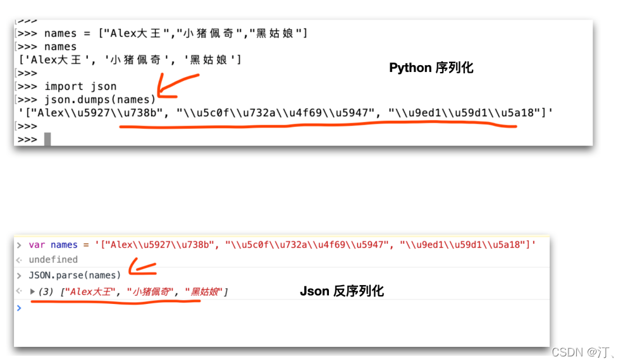Click the 'Python 序列化' heading label
The height and width of the screenshot is (364, 623).
pyautogui.click(x=431, y=68)
